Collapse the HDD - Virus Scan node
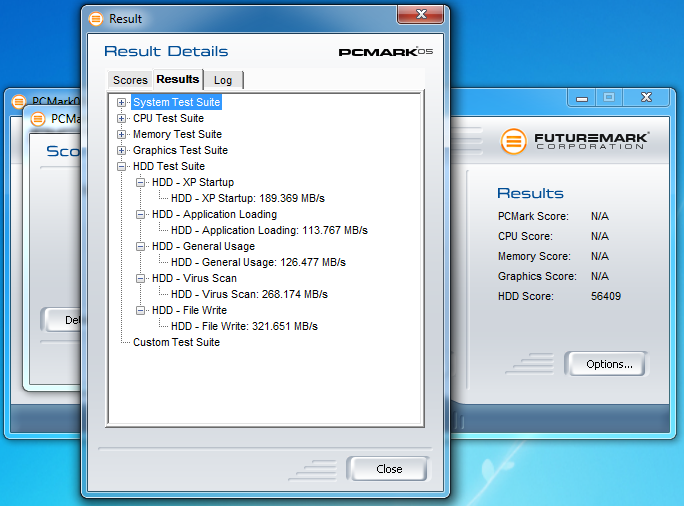This screenshot has height=506, width=684. click(140, 278)
